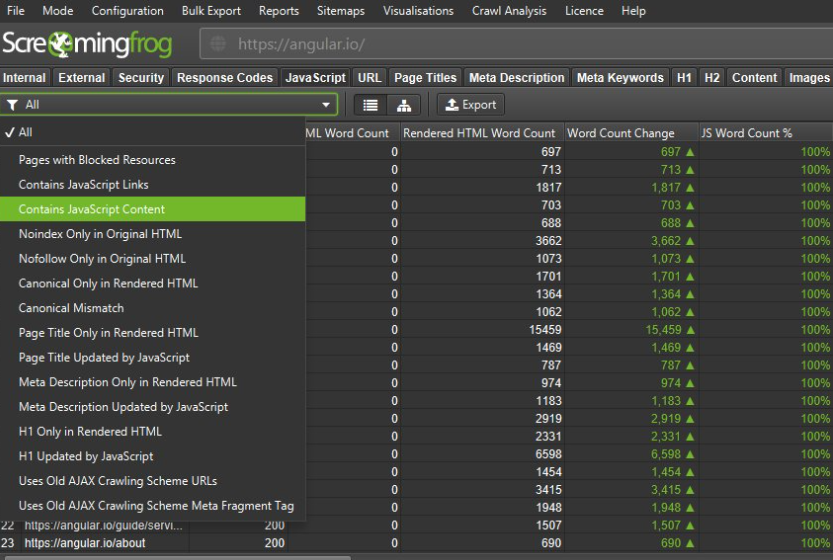Select Meta Description Updated by JavaScript
The width and height of the screenshot is (833, 560).
tap(153, 407)
